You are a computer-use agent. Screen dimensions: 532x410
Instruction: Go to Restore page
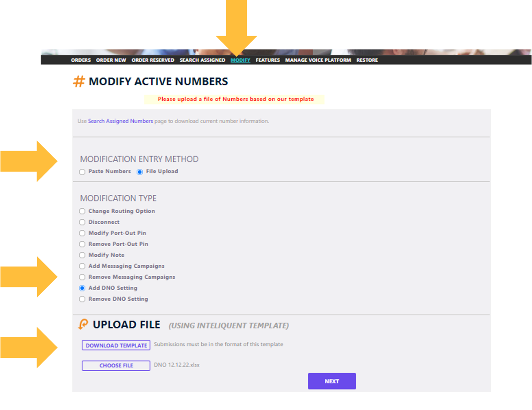click(x=367, y=60)
